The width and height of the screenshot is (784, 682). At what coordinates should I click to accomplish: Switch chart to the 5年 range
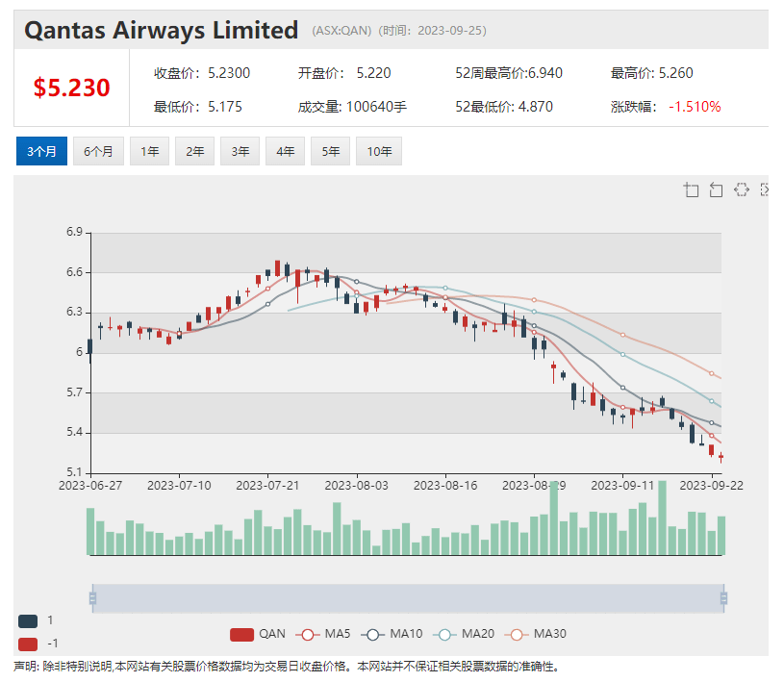pyautogui.click(x=330, y=151)
